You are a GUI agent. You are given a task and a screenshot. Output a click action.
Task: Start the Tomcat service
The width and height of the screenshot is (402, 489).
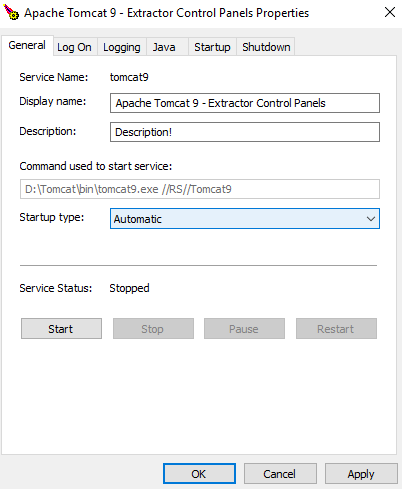coord(61,329)
